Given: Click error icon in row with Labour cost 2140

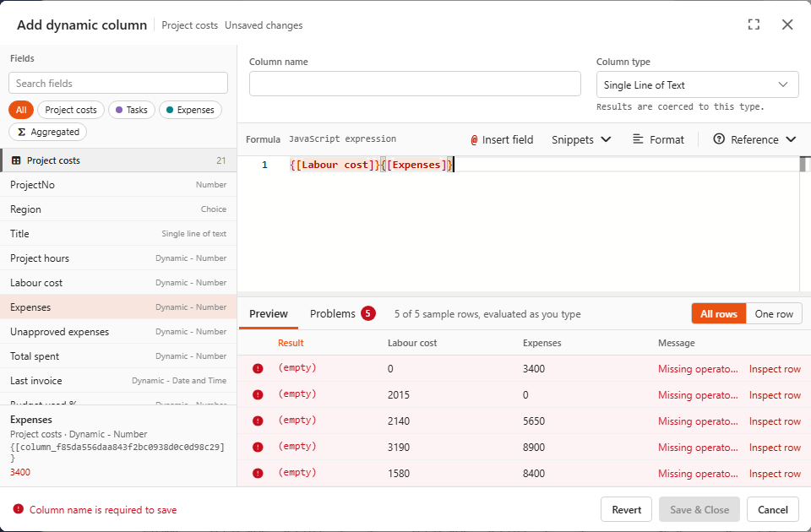Looking at the screenshot, I should (258, 421).
